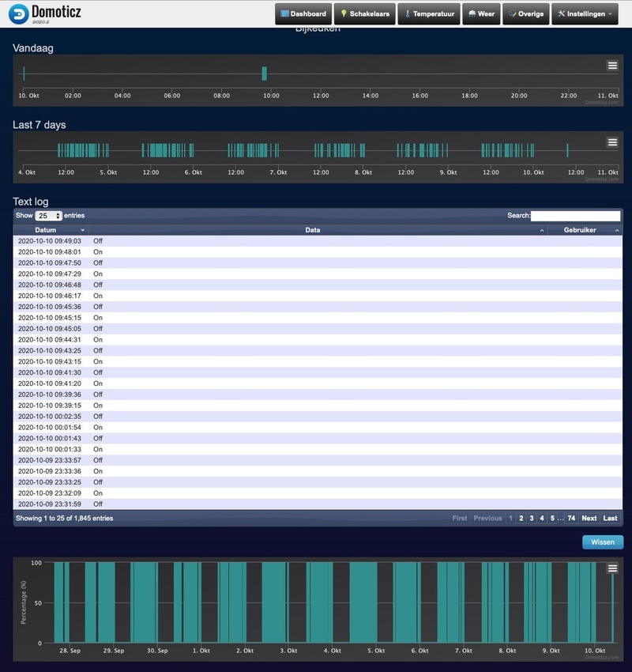632x672 pixels.
Task: Select log row 2020-10-10 09:46:48
Action: pos(318,285)
